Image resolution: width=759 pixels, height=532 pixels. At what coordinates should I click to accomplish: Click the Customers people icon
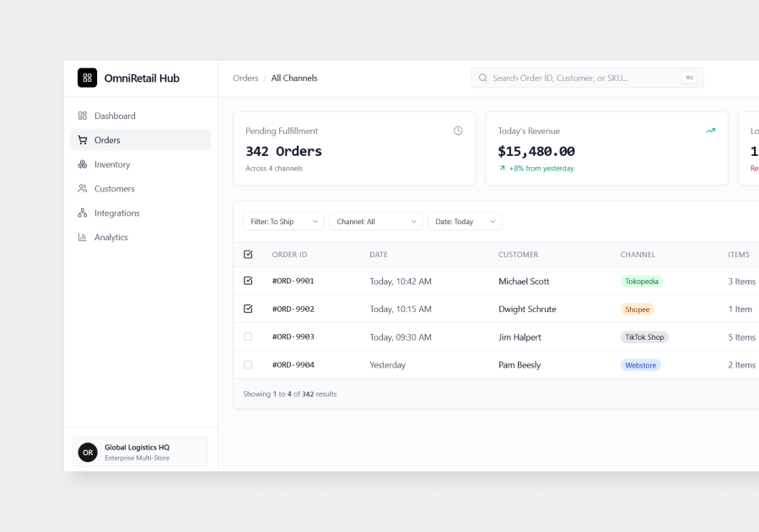click(83, 188)
